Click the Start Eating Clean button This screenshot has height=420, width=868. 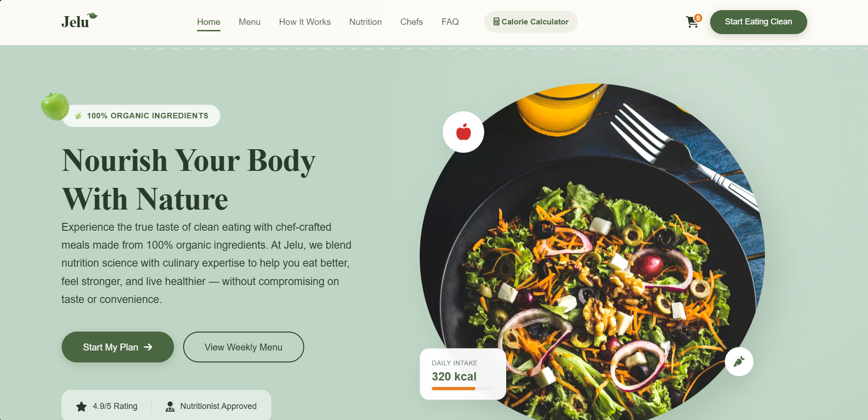tap(758, 22)
